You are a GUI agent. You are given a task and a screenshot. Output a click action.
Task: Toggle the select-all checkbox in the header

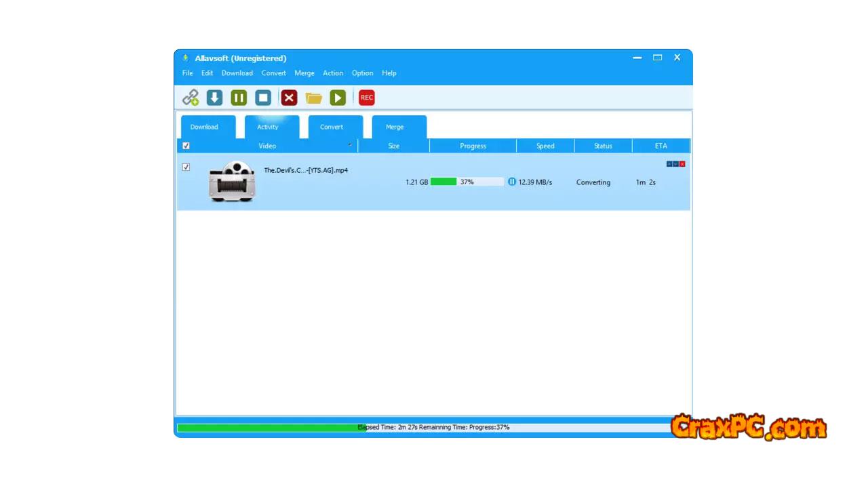tap(186, 146)
